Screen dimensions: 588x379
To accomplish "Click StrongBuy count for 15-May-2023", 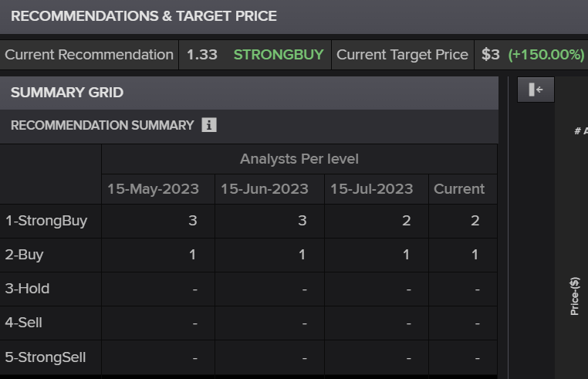I will (x=192, y=221).
